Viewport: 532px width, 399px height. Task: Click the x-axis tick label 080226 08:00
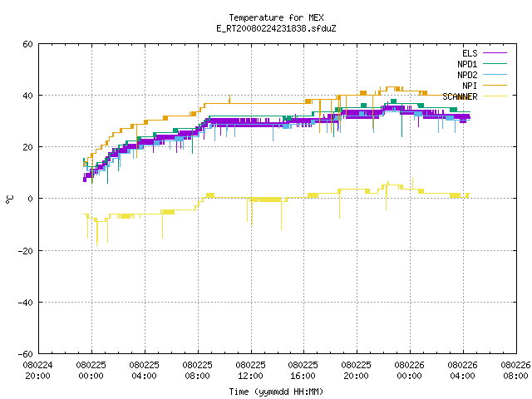pyautogui.click(x=515, y=371)
